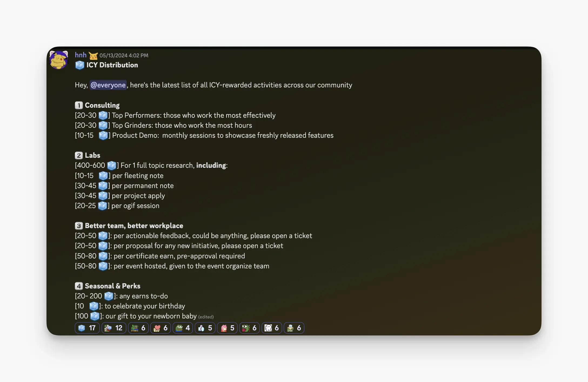Screen dimensions: 588x382
Task: Click text 'per fleeting note'
Action: click(138, 176)
